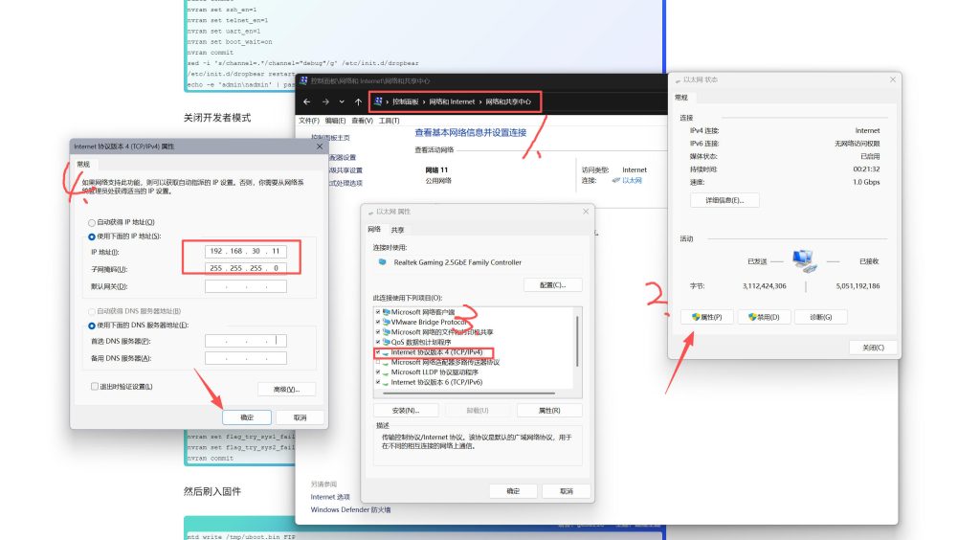Screen dimensions: 980x540
Task: Toggle Microsoft 网络客户端 checkbox
Action: 378,312
